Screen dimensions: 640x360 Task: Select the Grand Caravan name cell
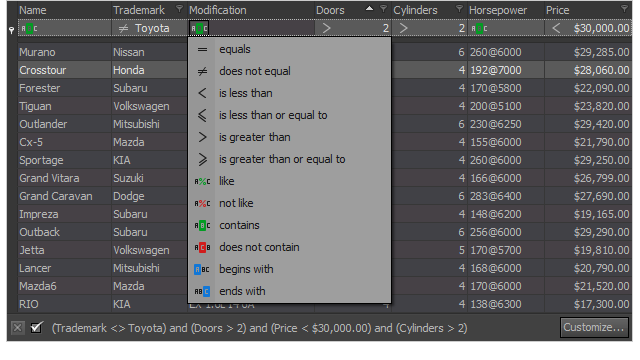[64, 196]
